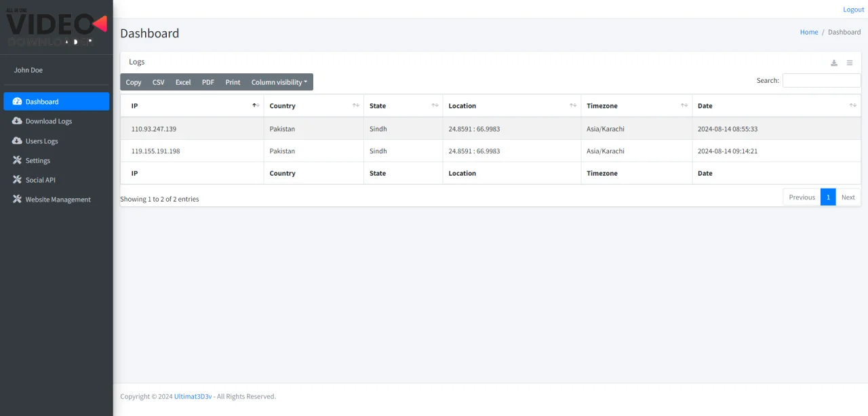Image resolution: width=868 pixels, height=416 pixels.
Task: Go to Next page of entries
Action: pyautogui.click(x=848, y=197)
